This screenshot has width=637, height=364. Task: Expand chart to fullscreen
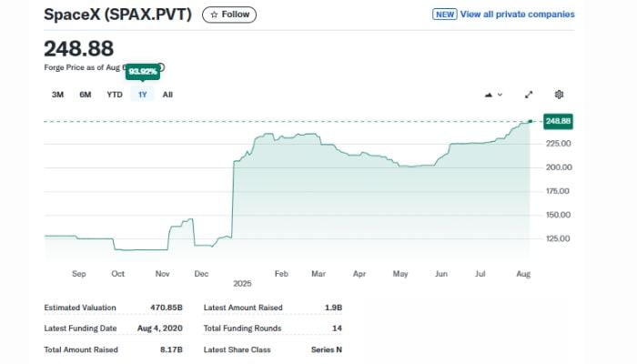pyautogui.click(x=529, y=95)
